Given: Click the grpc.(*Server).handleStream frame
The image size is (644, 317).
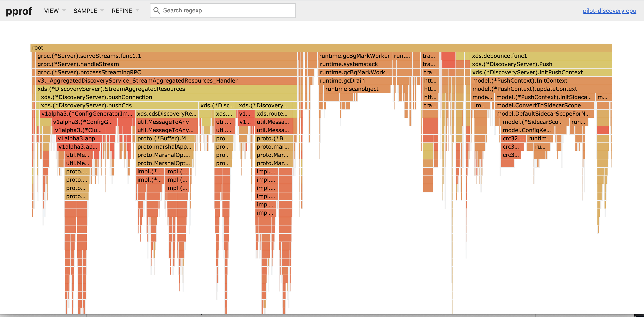Looking at the screenshot, I should click(x=165, y=64).
